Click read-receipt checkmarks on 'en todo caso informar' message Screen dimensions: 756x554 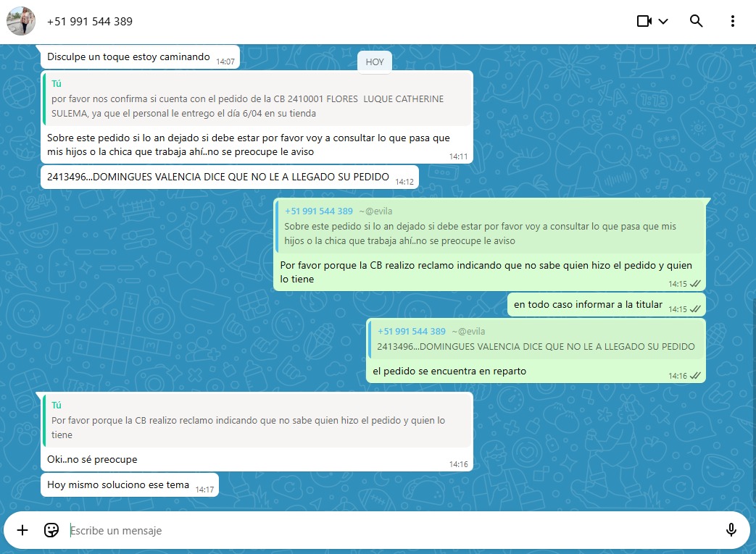coord(695,309)
